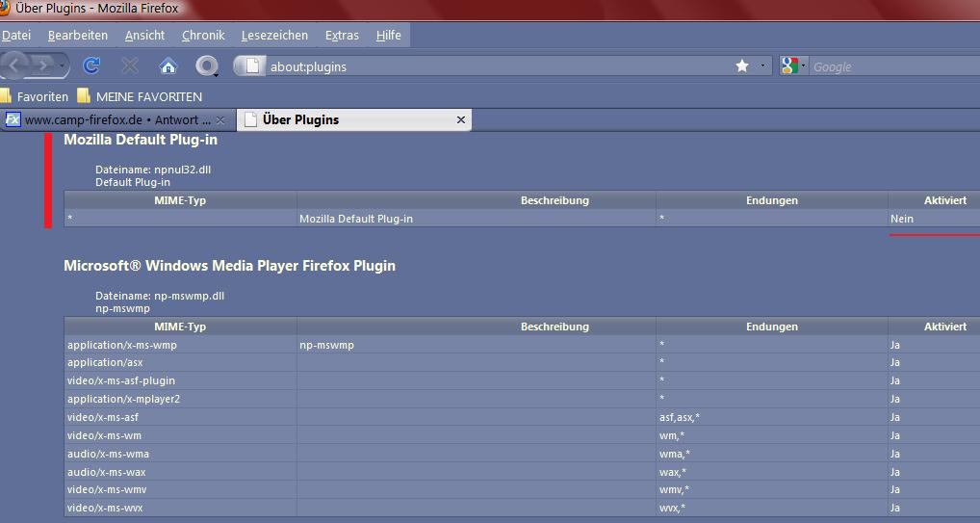This screenshot has width=980, height=523.
Task: Click the Nein cell for Default Plug-in
Action: click(934, 219)
